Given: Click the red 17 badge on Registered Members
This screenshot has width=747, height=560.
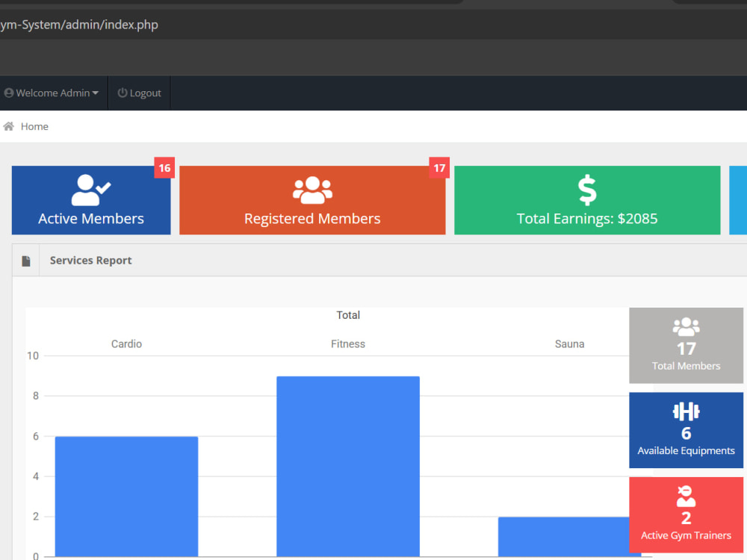Looking at the screenshot, I should pos(439,168).
